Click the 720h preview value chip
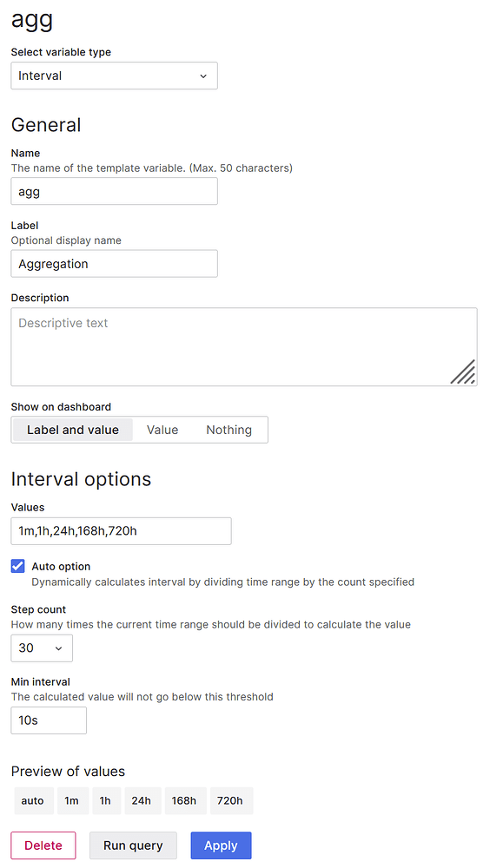Screen dimensions: 490x868 pos(230,801)
